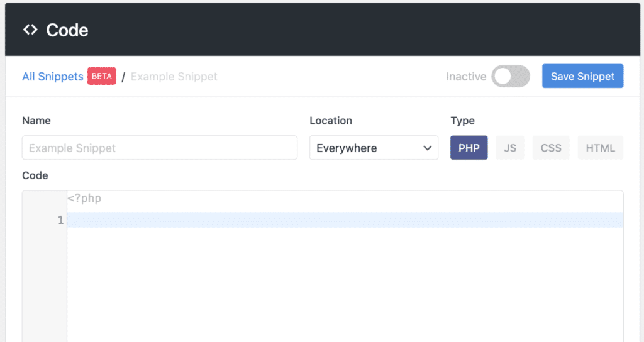Place cursor on editor line 1

click(345, 220)
